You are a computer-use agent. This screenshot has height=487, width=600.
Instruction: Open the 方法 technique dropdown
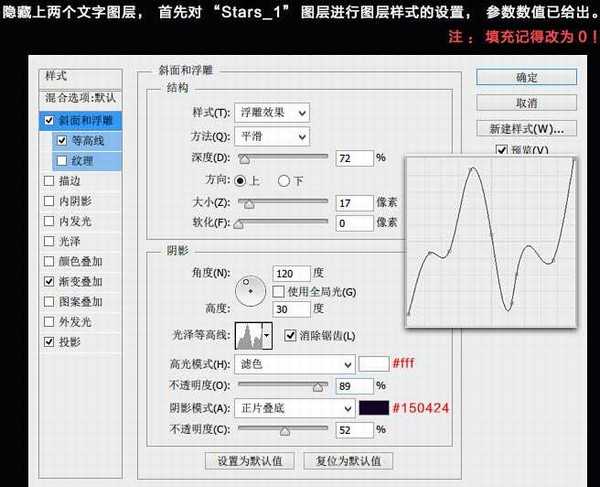tap(271, 135)
